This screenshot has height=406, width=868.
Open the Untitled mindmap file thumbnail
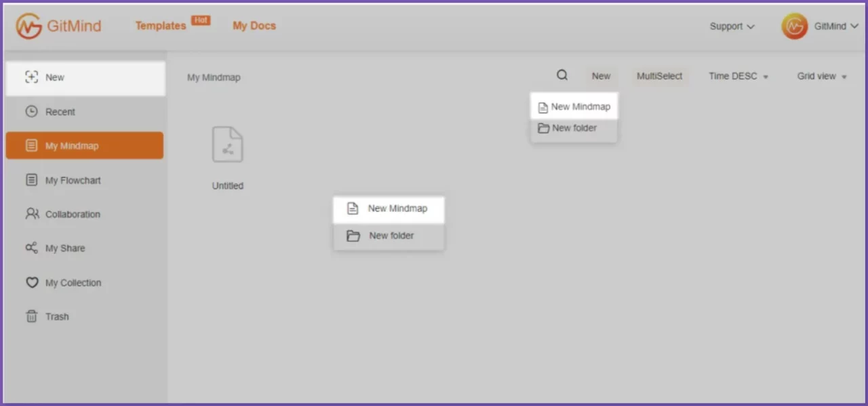227,145
